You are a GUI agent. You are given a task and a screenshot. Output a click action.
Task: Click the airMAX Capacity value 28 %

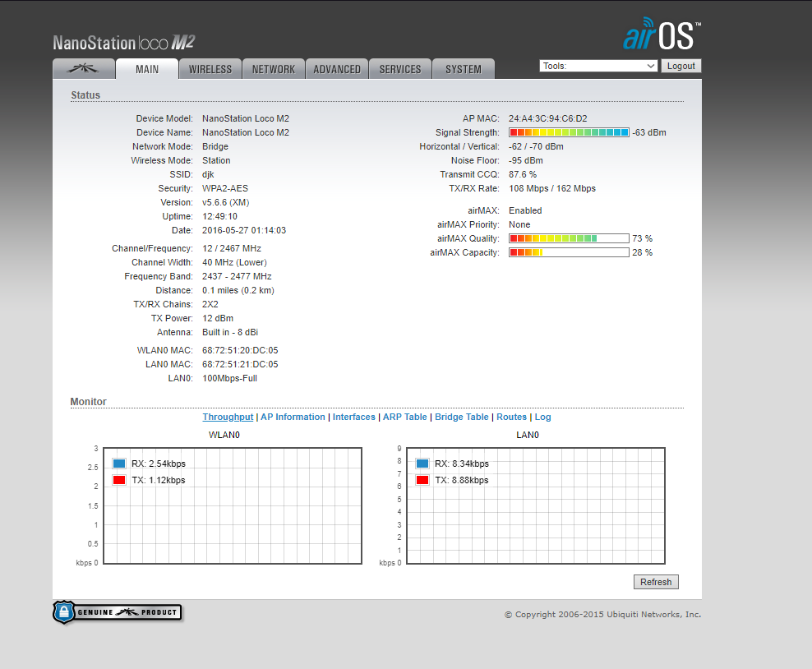(642, 252)
